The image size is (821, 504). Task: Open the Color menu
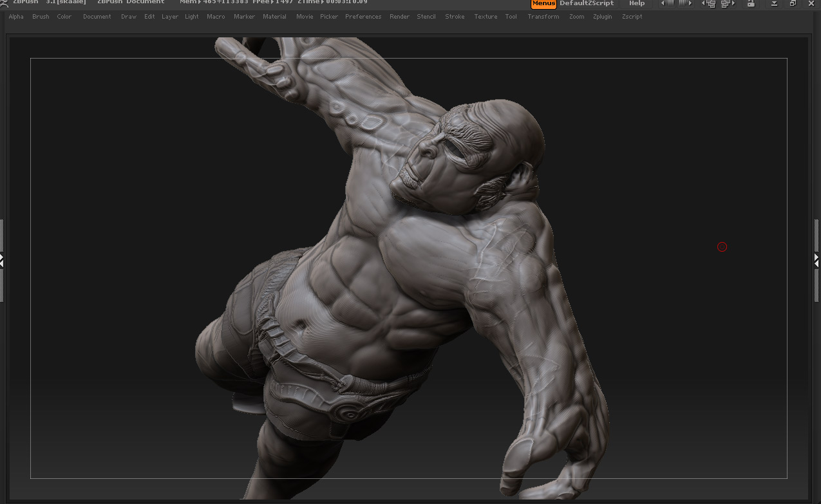pos(64,17)
